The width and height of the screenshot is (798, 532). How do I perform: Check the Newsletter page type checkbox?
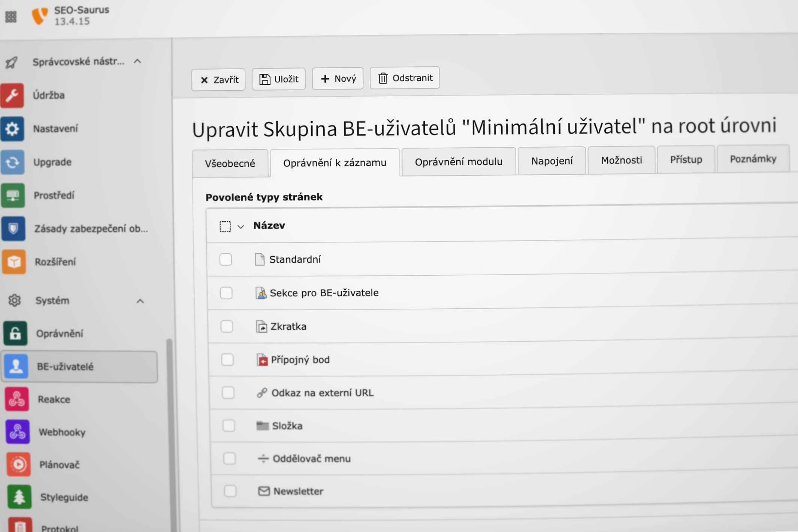point(230,491)
